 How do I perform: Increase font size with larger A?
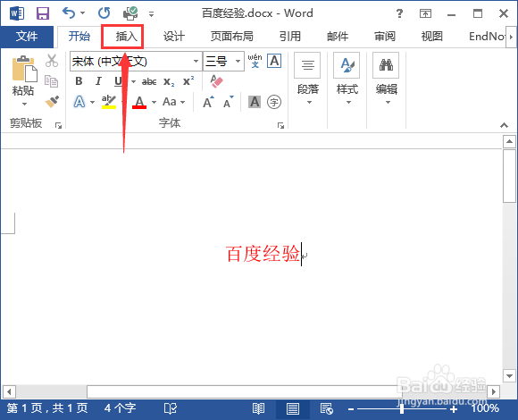click(208, 102)
